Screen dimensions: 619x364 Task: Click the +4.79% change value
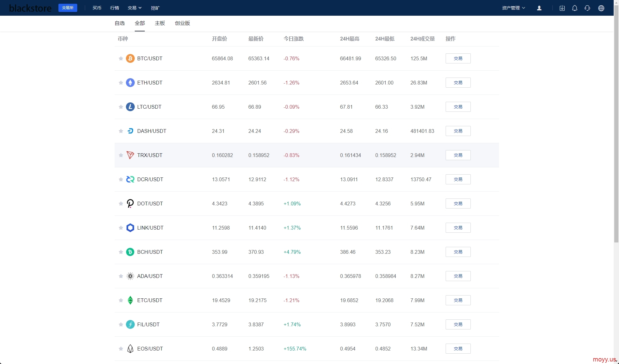point(292,252)
